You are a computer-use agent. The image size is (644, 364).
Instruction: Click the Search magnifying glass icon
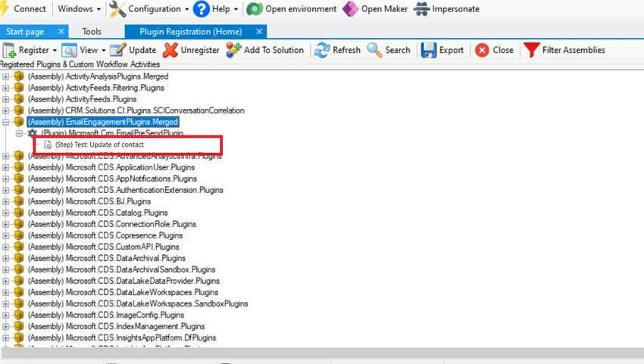pos(374,50)
